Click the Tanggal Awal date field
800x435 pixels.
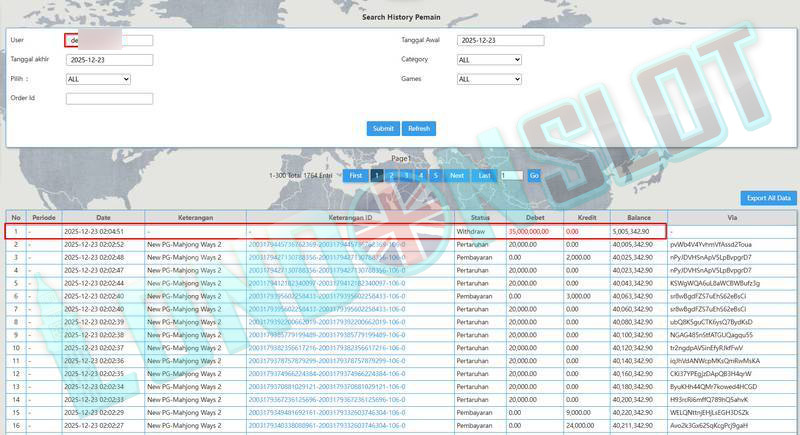pyautogui.click(x=500, y=41)
